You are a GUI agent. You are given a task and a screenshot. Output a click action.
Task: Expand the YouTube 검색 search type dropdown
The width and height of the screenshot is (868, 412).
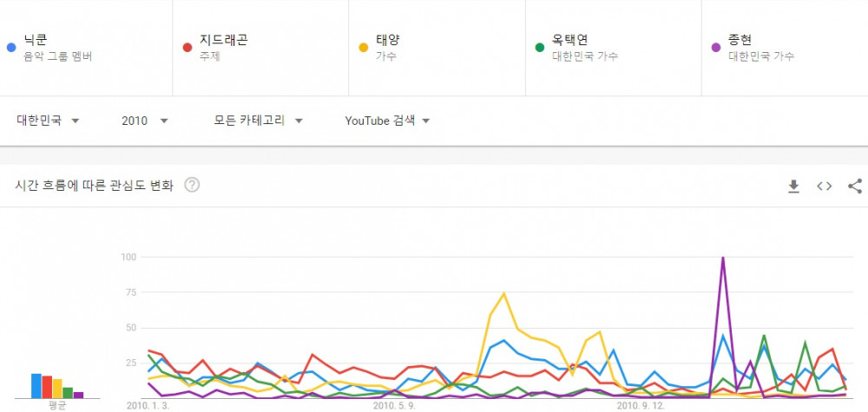[x=387, y=121]
